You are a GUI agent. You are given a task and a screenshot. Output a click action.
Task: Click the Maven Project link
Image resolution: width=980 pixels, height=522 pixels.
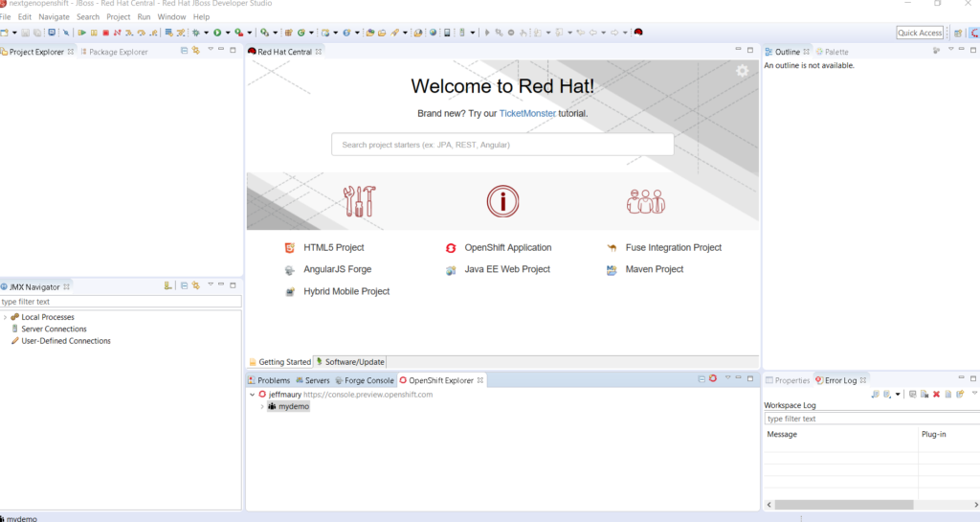pos(655,270)
